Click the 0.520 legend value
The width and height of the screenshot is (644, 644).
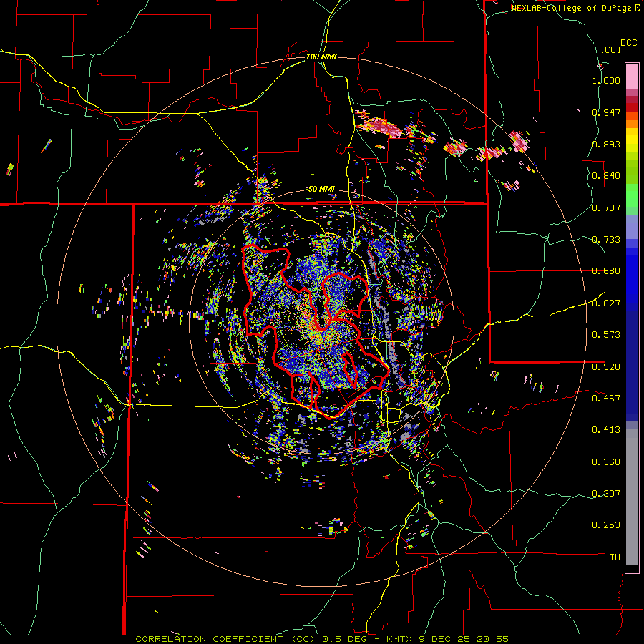coord(606,367)
